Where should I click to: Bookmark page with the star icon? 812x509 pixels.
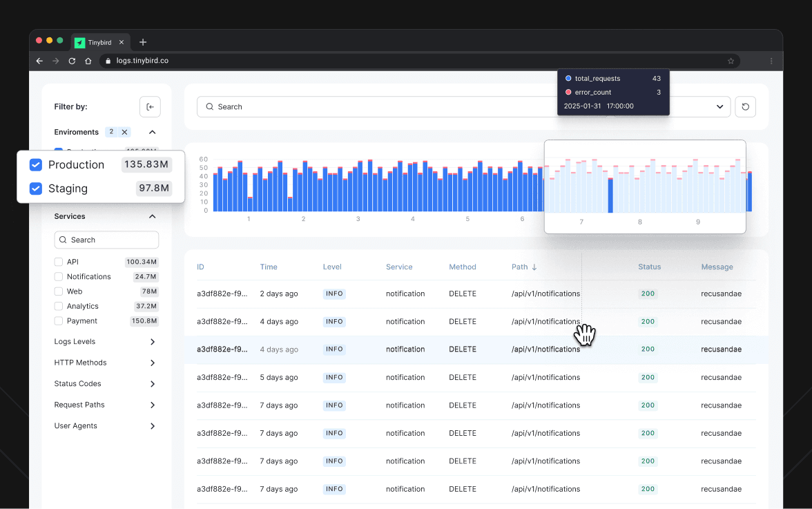point(731,61)
